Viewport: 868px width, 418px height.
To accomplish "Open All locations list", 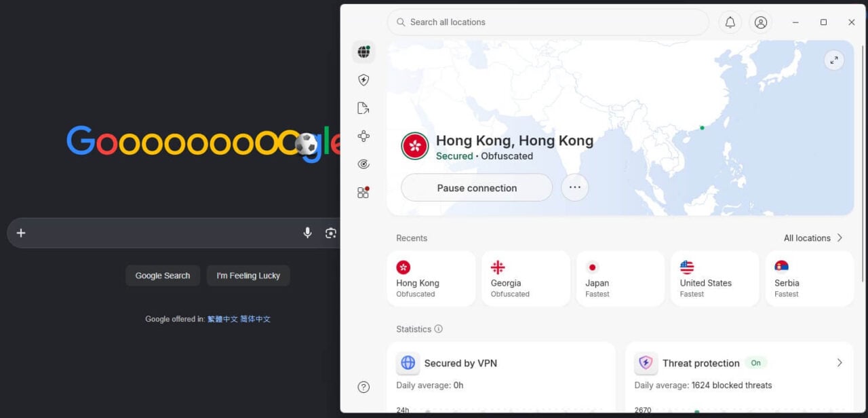I will coord(813,238).
